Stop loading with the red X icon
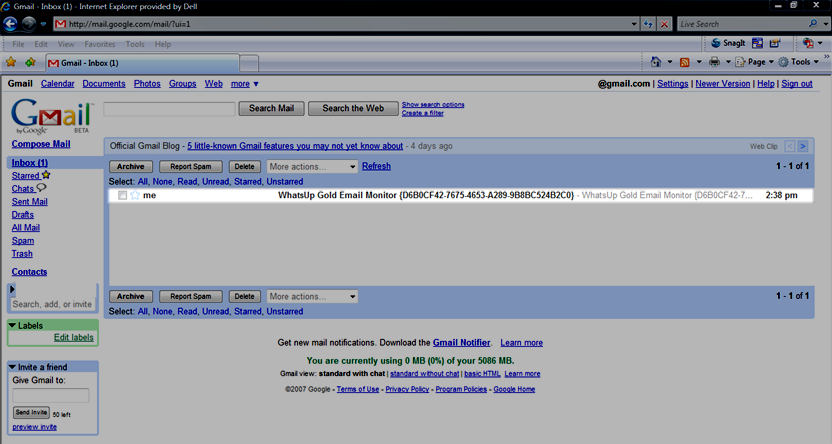Image resolution: width=832 pixels, height=444 pixels. tap(664, 24)
